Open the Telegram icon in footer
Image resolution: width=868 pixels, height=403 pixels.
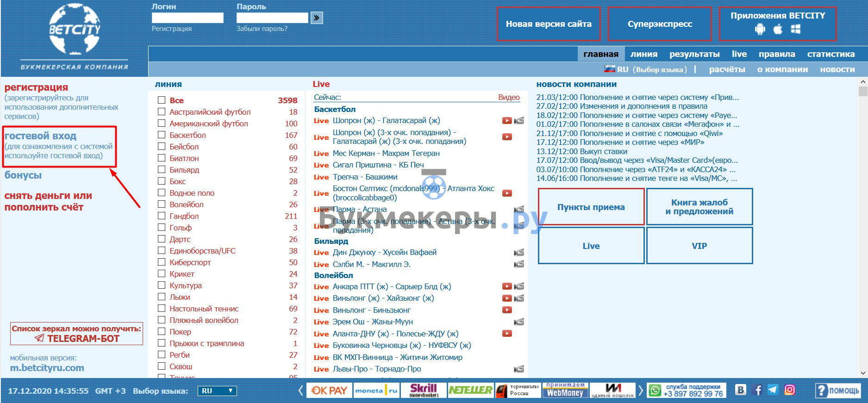pos(773,390)
